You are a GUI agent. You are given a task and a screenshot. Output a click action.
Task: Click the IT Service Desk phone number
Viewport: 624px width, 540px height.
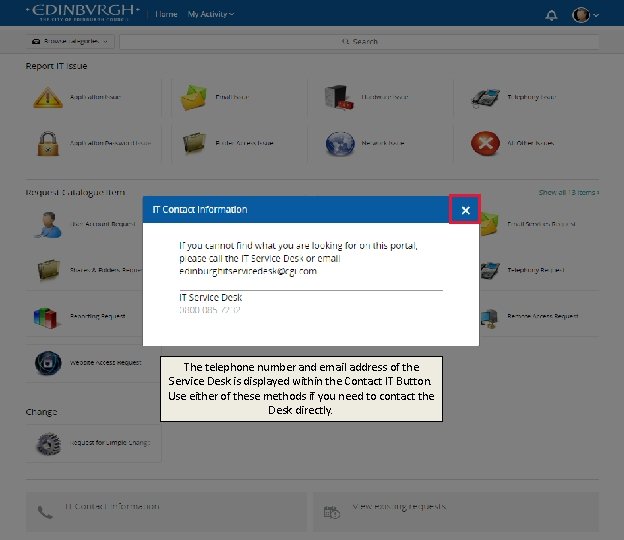[210, 310]
